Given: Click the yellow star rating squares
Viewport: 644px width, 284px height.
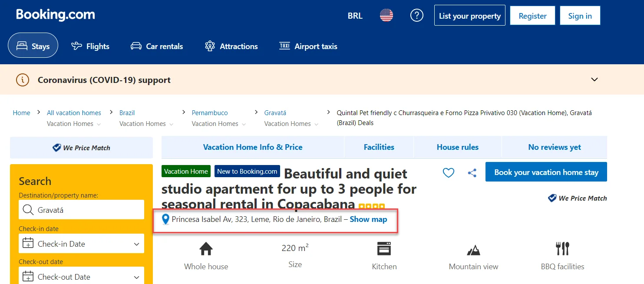Looking at the screenshot, I should [x=372, y=206].
